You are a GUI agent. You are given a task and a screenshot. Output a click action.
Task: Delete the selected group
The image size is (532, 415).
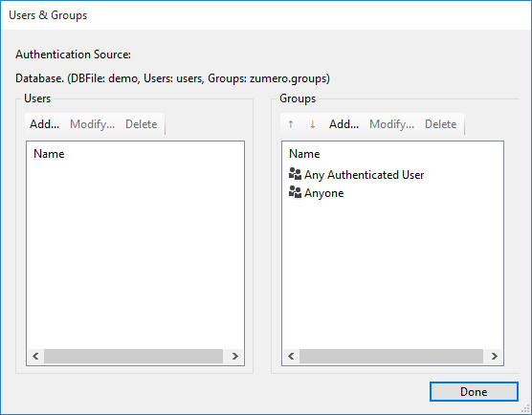[441, 124]
